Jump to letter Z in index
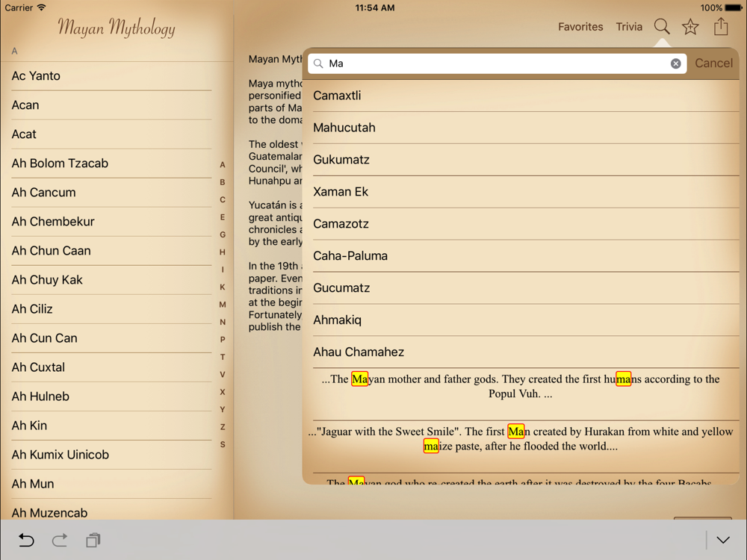Viewport: 747px width, 560px height. (x=223, y=426)
